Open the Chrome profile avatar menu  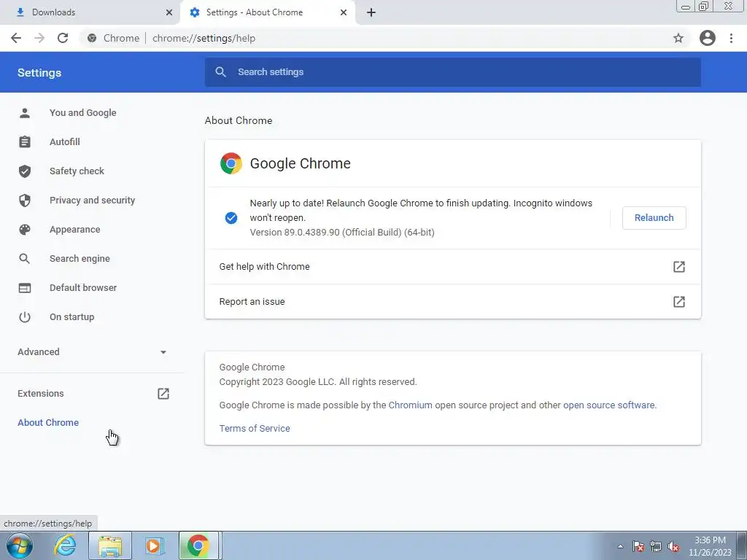708,38
